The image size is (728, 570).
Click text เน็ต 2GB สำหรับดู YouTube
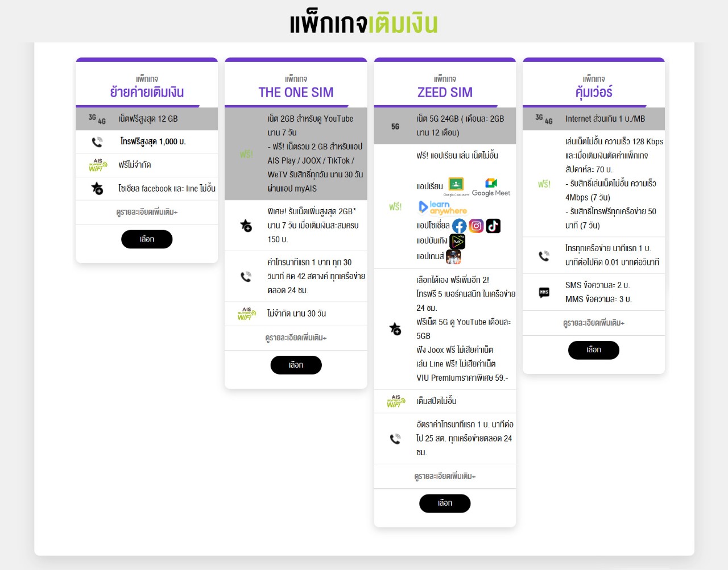(311, 119)
